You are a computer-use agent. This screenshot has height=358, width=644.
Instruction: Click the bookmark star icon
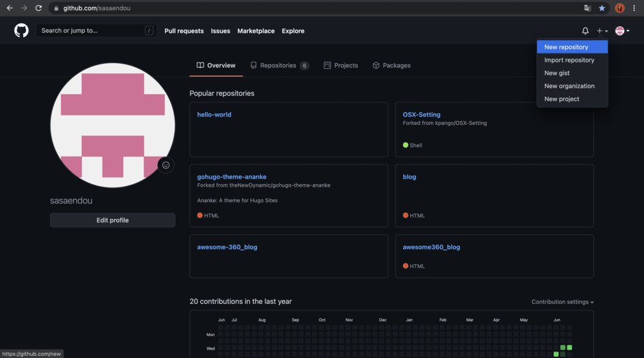coord(601,8)
